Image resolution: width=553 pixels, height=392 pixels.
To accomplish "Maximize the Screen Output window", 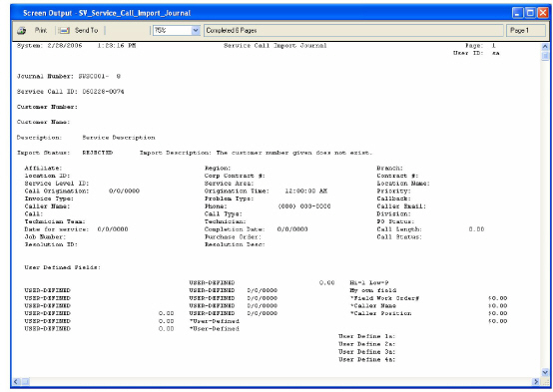I will click(x=530, y=13).
